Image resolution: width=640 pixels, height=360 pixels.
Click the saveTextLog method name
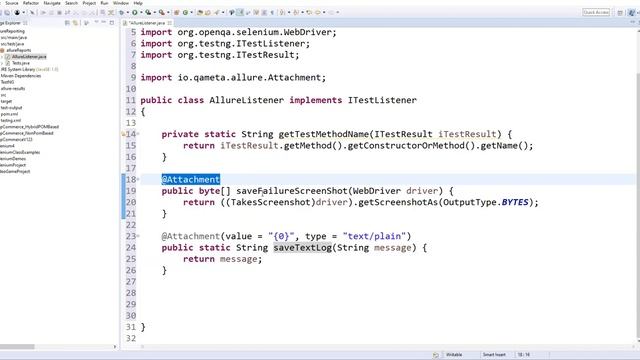(302, 247)
